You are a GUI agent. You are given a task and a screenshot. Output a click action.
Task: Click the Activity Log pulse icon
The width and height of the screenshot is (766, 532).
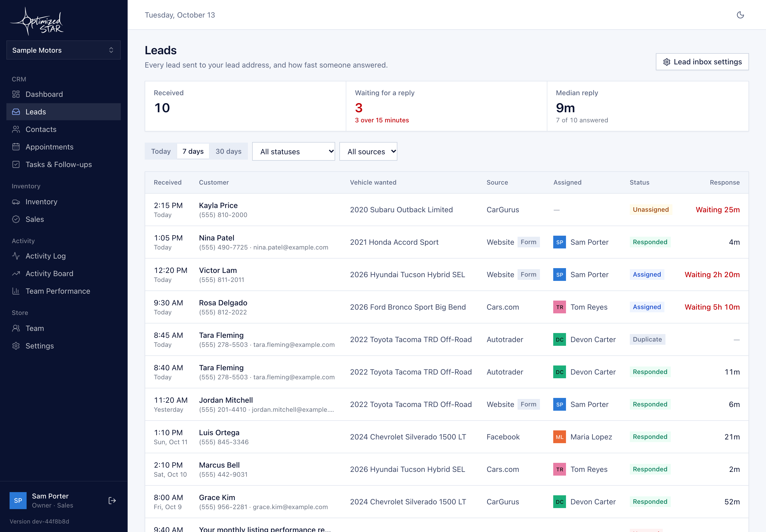(16, 256)
